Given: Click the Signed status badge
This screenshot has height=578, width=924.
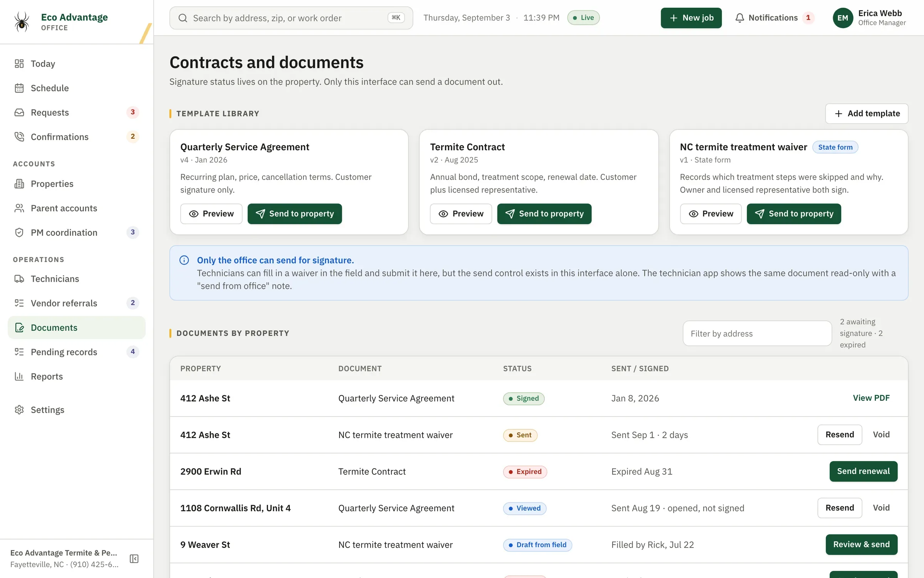Looking at the screenshot, I should tap(524, 398).
